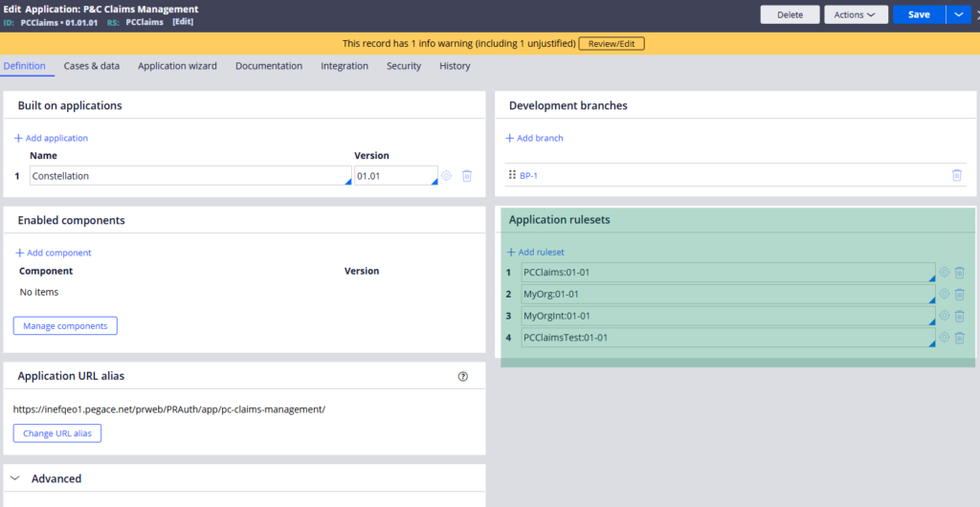Open the Security tab
Viewport: 980px width, 507px height.
404,66
